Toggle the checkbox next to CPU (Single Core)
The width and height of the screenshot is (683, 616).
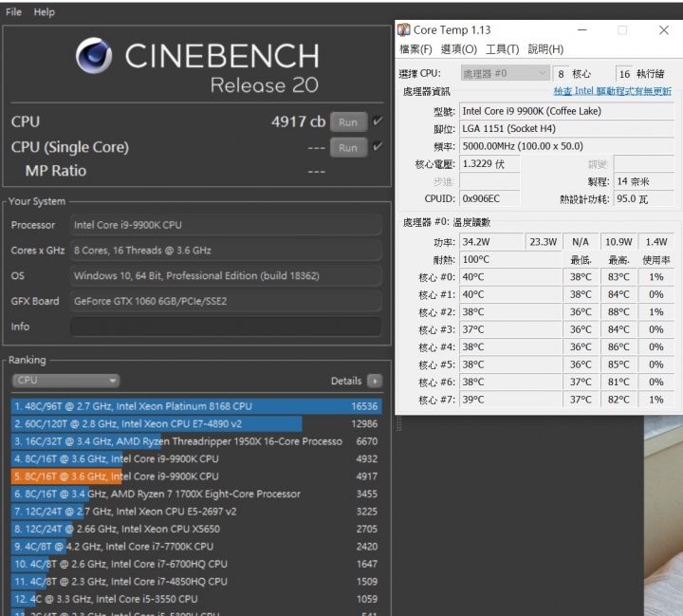pyautogui.click(x=378, y=146)
